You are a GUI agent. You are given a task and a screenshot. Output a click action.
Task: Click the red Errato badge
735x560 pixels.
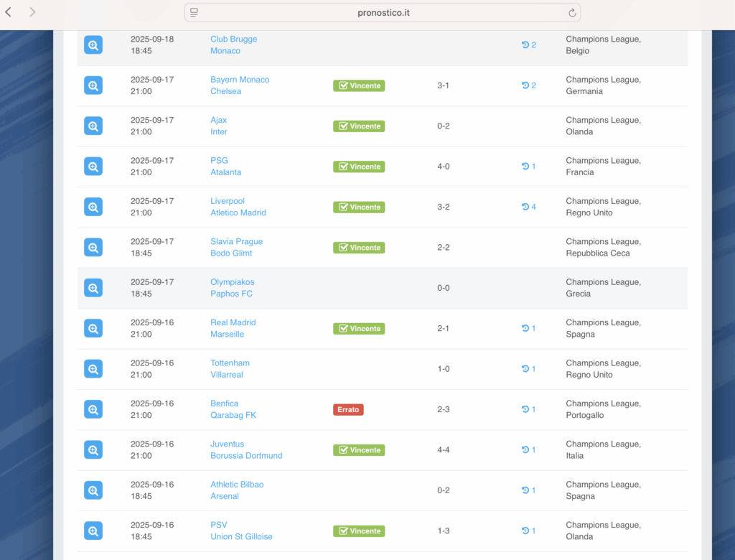[348, 409]
